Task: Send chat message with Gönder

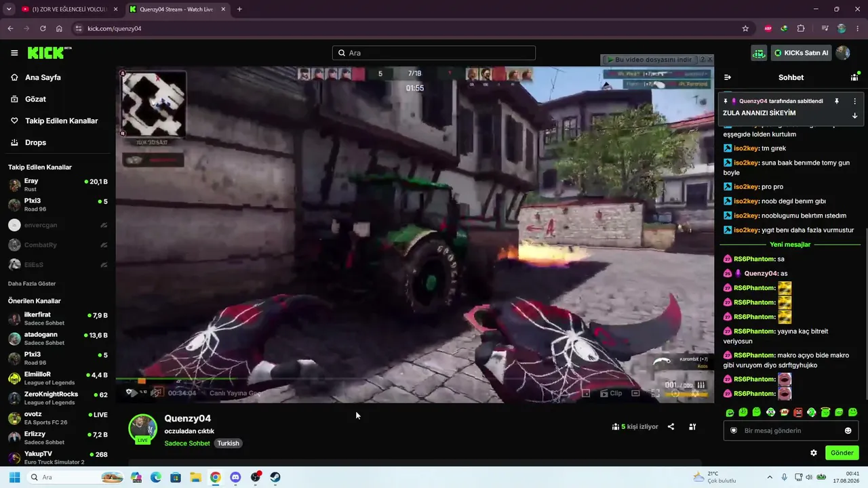Action: (842, 453)
